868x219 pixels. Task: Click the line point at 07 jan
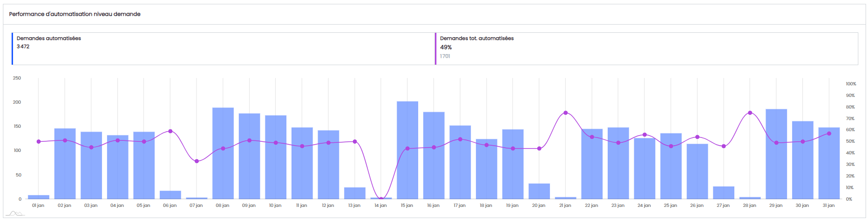[x=196, y=161]
